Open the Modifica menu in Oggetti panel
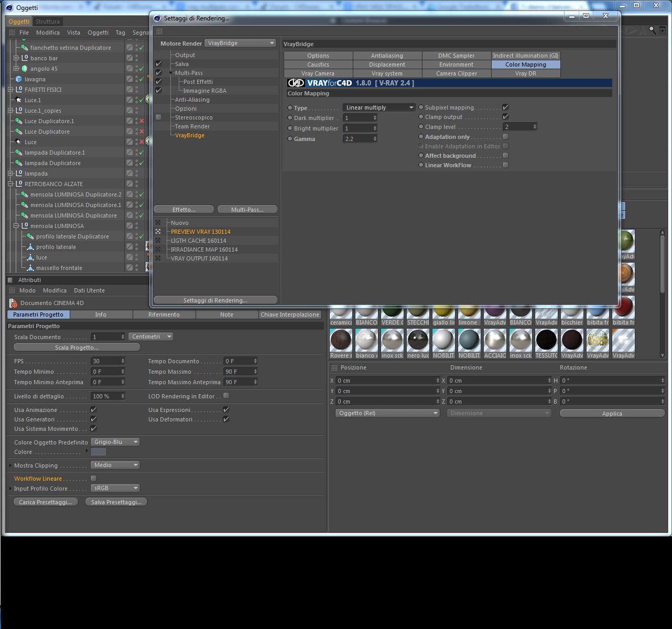Screen dimensions: 672x629 click(48, 32)
